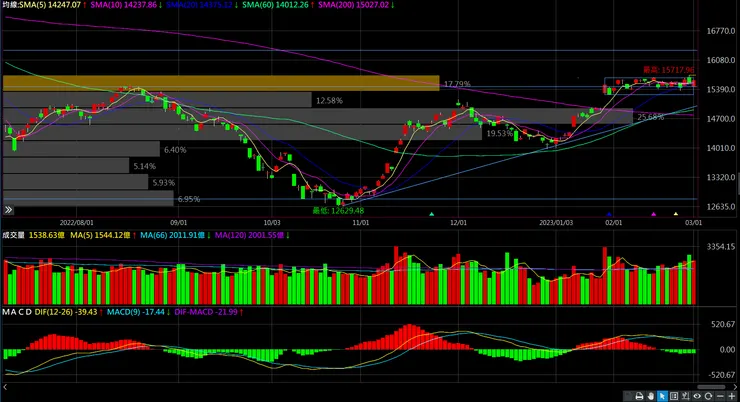Click MACD(9) -17.44 label
The image size is (740, 402).
click(135, 312)
